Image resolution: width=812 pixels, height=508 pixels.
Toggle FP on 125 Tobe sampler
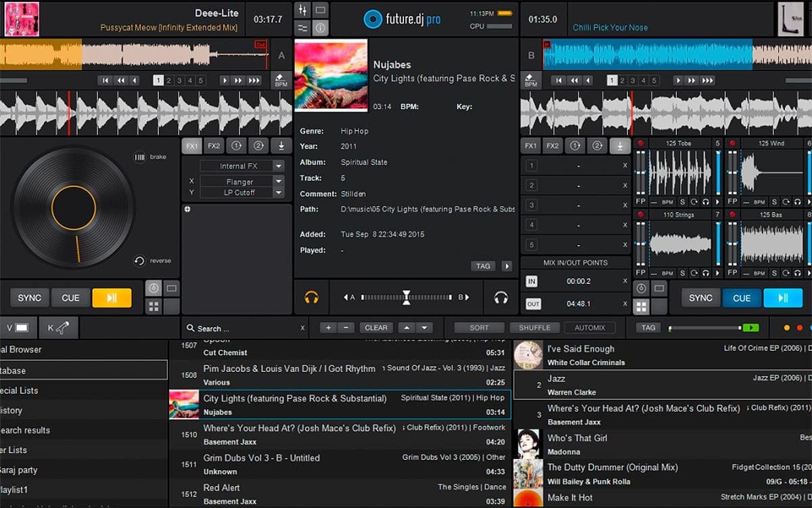point(640,202)
